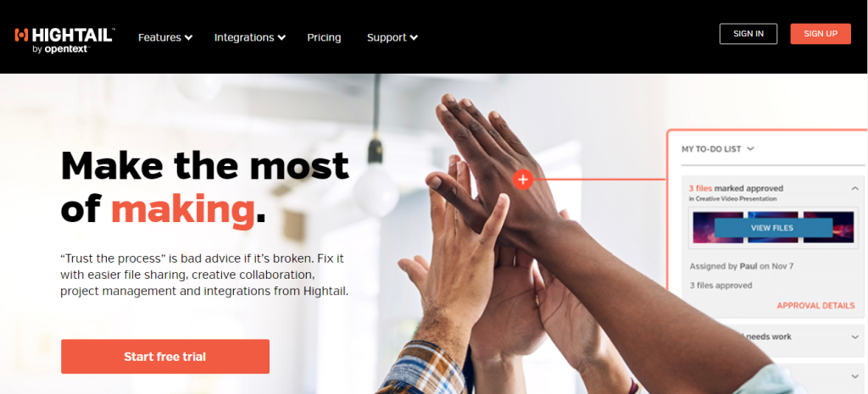Viewport: 868px width, 394px height.
Task: Click the Hightail logo icon
Action: coord(21,35)
